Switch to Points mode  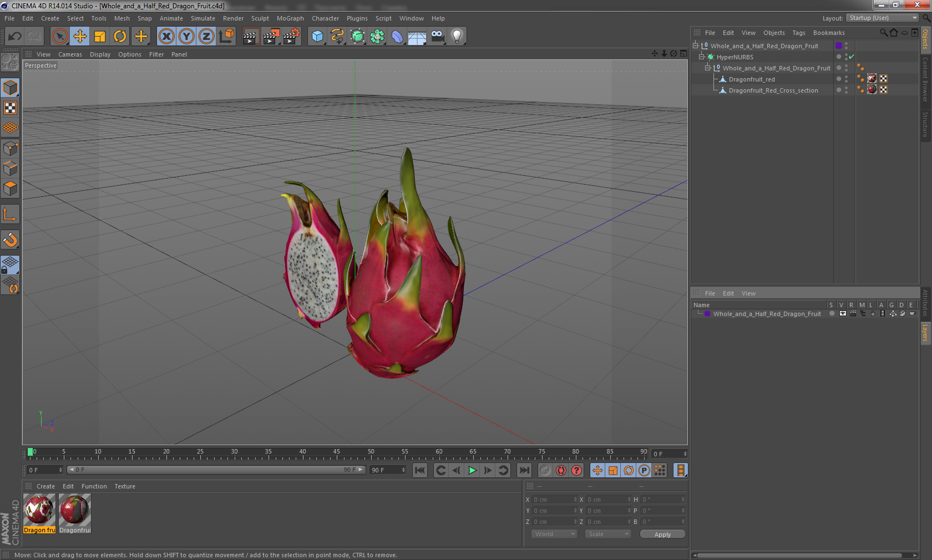click(x=10, y=148)
